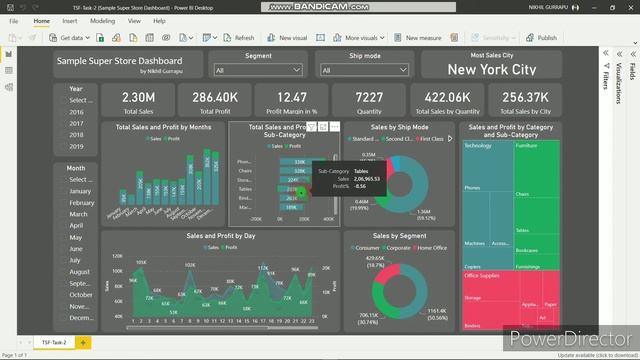Collapse the ribbon with the chevron

coord(635,43)
